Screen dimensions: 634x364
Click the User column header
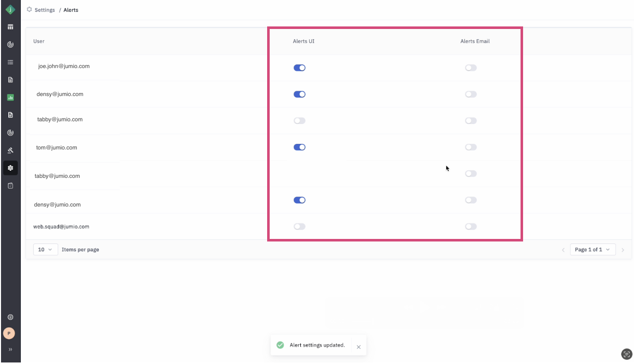pyautogui.click(x=39, y=41)
